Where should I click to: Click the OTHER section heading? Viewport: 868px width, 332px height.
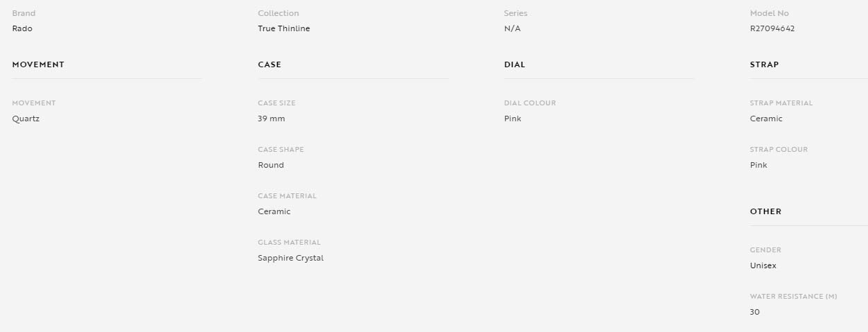click(765, 211)
